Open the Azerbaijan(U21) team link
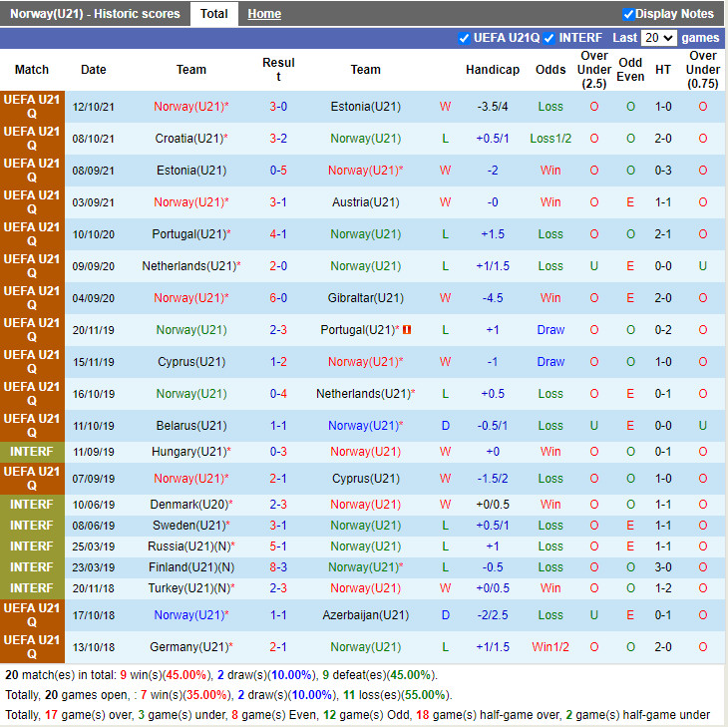The height and width of the screenshot is (727, 728). click(365, 615)
